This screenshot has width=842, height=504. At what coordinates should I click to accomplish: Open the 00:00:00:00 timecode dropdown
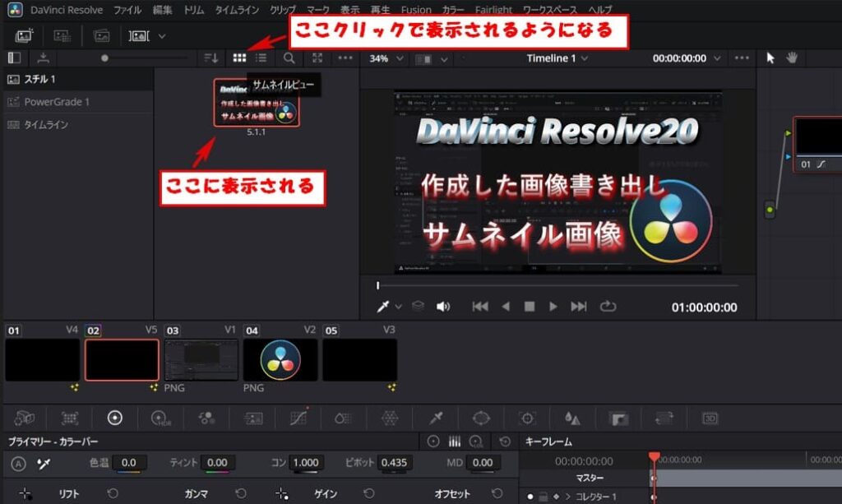coord(687,58)
